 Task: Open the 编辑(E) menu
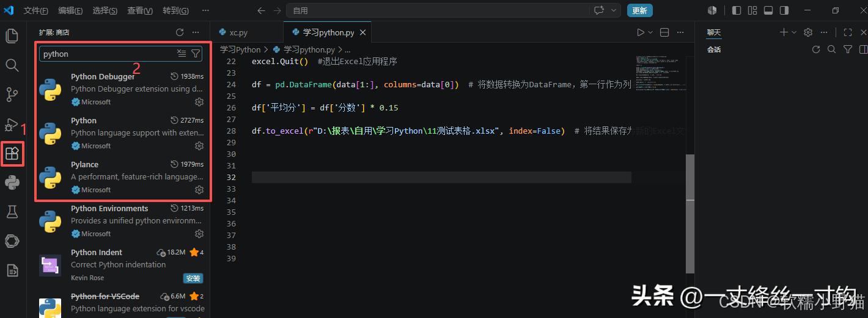tap(71, 10)
